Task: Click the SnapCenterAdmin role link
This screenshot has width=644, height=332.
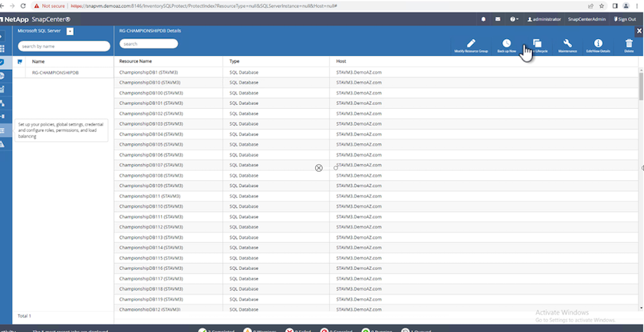Action: pyautogui.click(x=586, y=19)
